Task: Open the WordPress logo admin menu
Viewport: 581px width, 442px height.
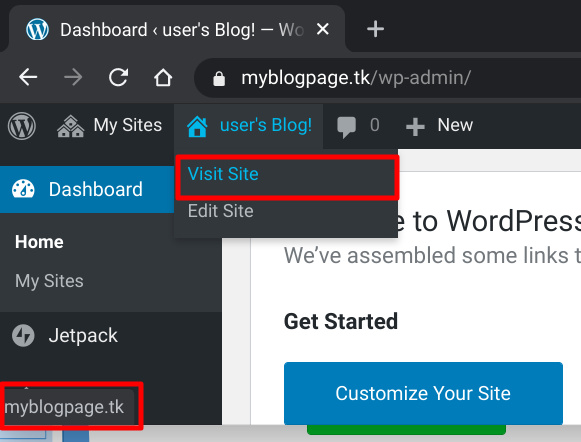Action: pos(22,126)
